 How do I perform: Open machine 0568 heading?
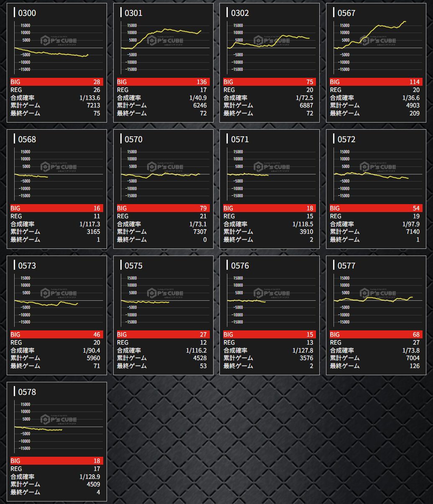click(x=27, y=139)
